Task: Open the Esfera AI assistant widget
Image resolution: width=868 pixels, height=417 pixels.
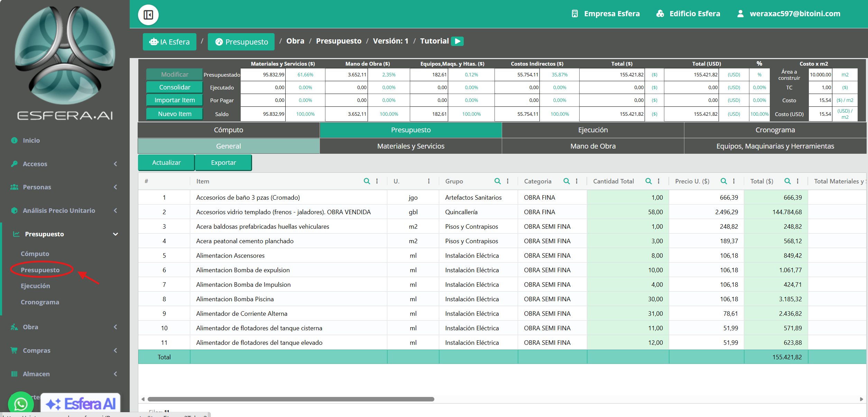Action: coord(81,403)
